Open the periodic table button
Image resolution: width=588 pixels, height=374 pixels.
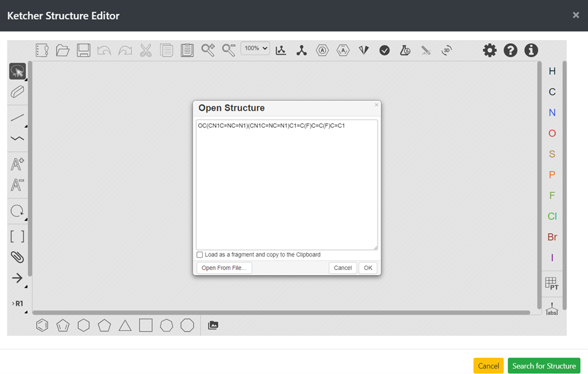coord(552,284)
